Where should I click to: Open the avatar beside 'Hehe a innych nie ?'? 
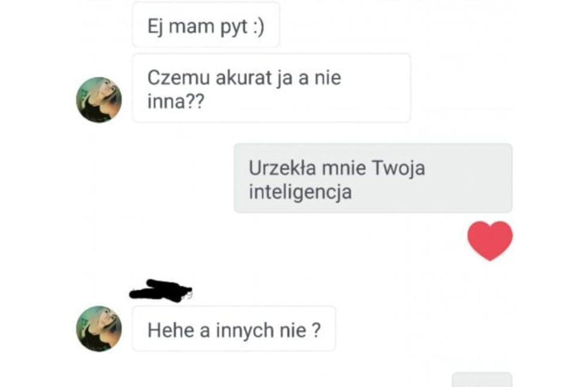click(x=99, y=328)
